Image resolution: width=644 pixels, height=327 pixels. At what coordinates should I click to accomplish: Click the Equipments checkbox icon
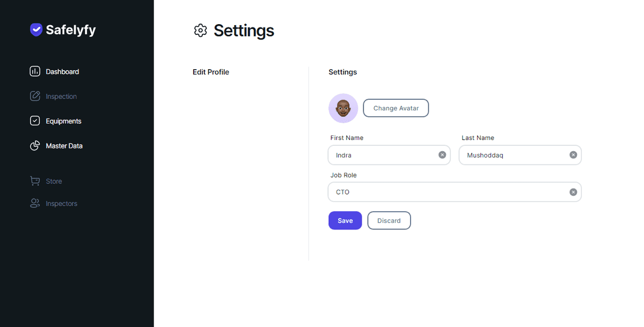(x=35, y=121)
